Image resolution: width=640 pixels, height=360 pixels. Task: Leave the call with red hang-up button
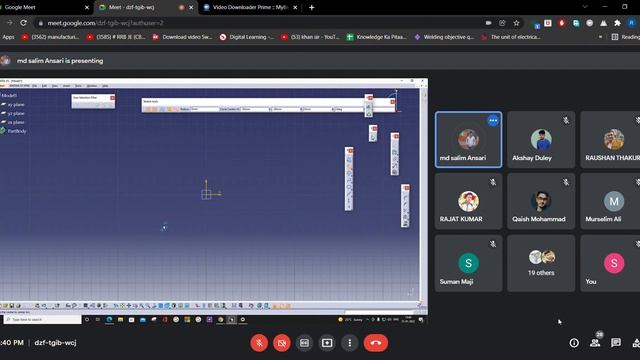pos(376,343)
